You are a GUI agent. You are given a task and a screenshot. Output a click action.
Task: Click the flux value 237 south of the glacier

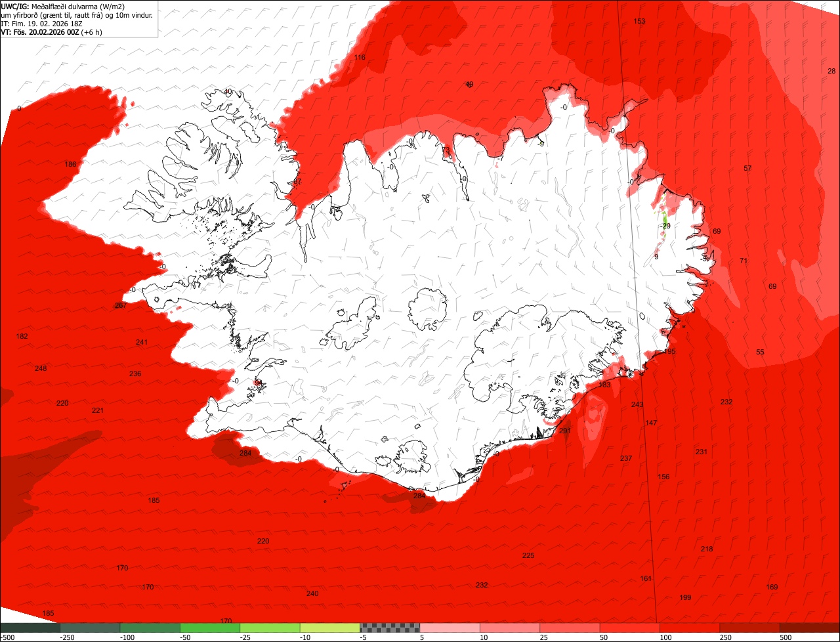coord(626,458)
